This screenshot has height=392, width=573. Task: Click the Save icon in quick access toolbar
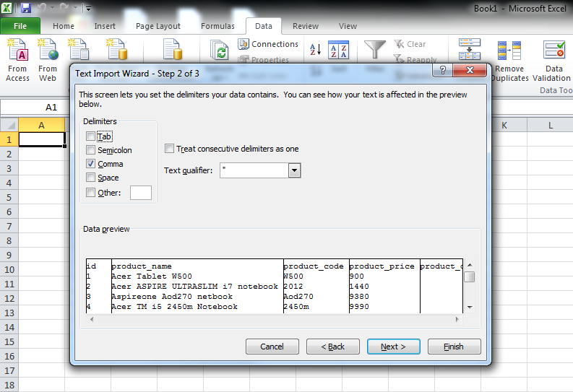point(26,8)
